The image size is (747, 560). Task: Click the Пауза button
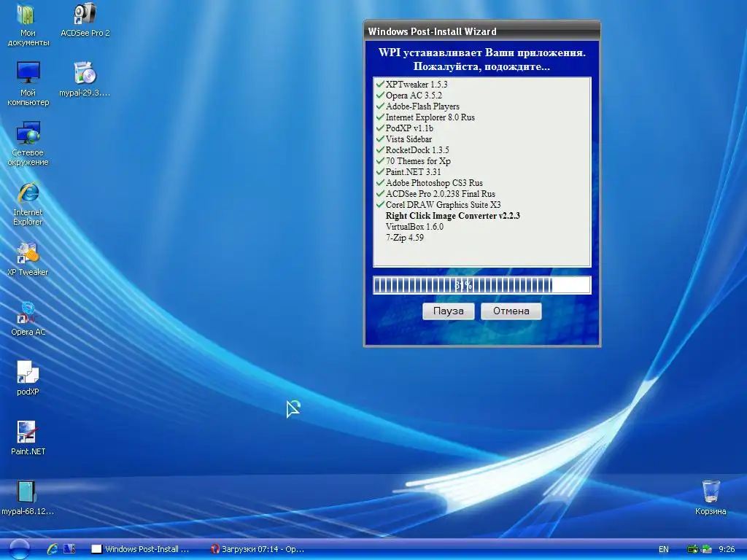(449, 311)
